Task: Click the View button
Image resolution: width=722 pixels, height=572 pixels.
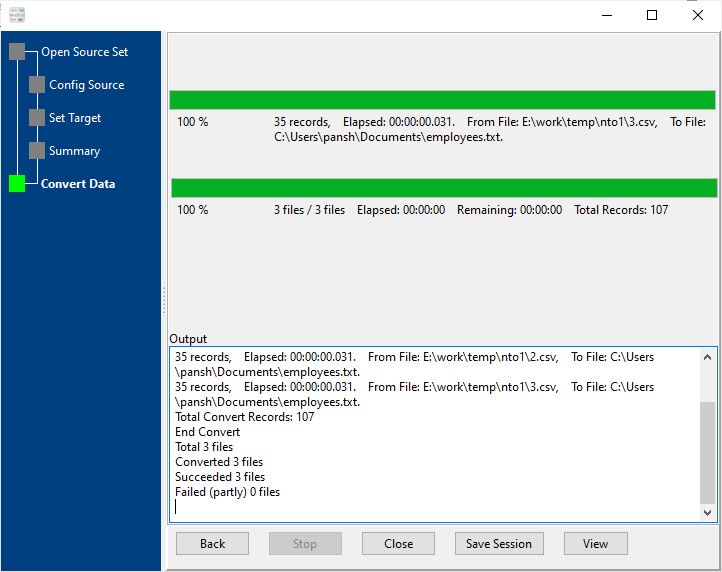Action: (x=595, y=544)
